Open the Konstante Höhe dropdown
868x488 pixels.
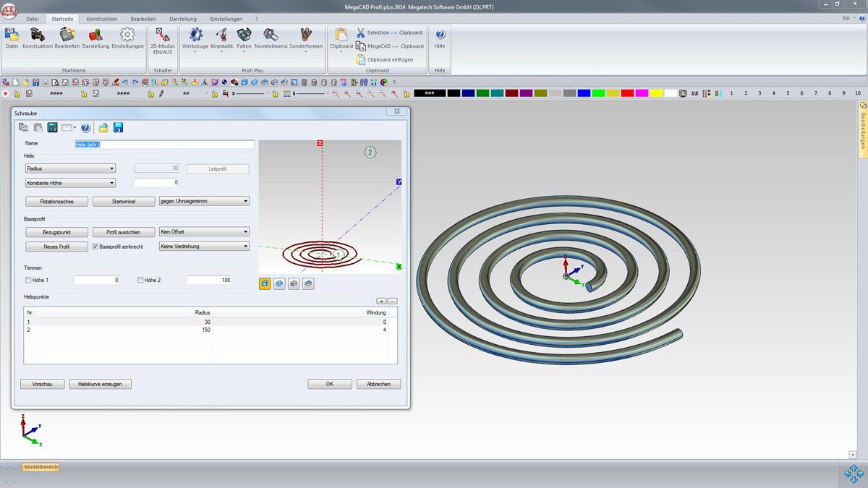coord(70,183)
